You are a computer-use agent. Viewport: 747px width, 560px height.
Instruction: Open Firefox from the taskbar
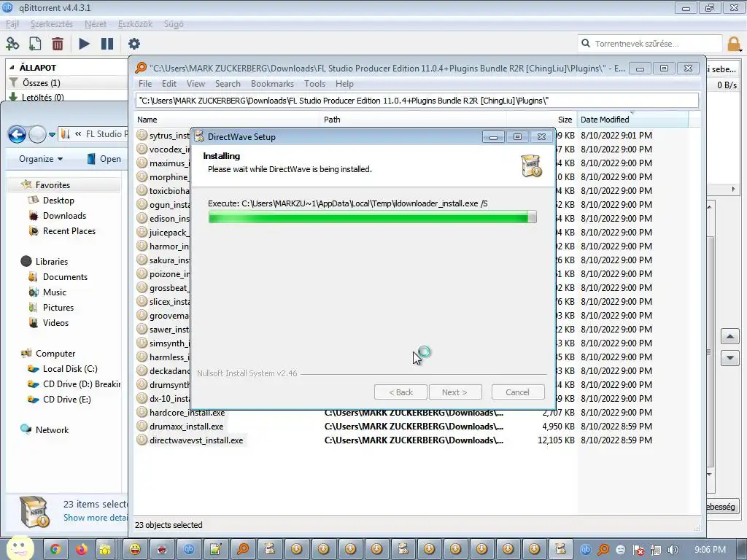tap(82, 550)
